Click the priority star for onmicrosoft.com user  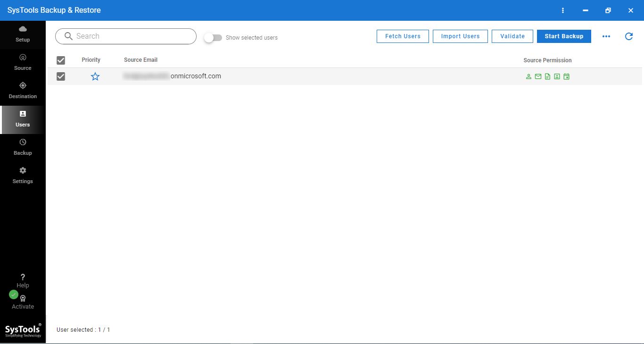coord(95,76)
